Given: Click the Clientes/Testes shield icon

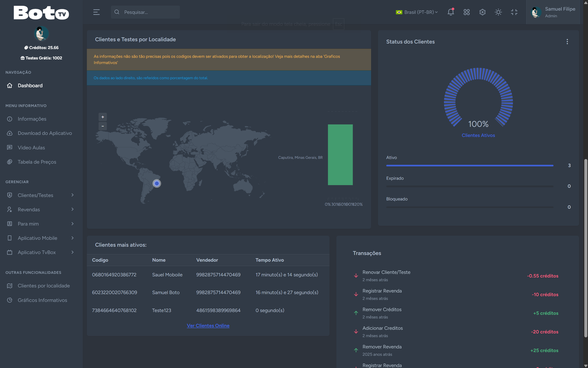Looking at the screenshot, I should click(x=10, y=195).
